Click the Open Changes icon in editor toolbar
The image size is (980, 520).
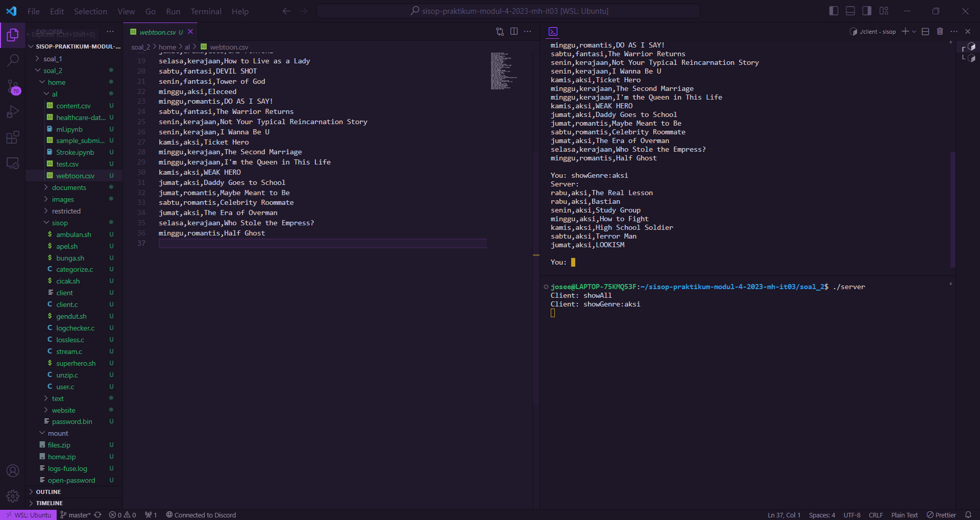[x=500, y=32]
